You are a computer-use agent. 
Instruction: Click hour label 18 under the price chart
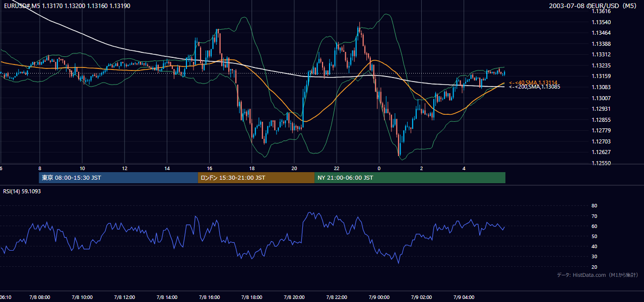(251, 169)
